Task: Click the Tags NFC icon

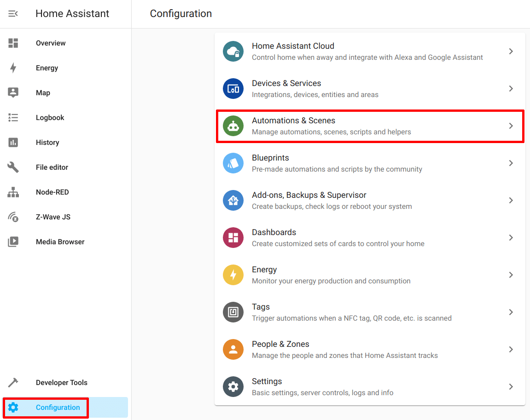Action: (233, 312)
